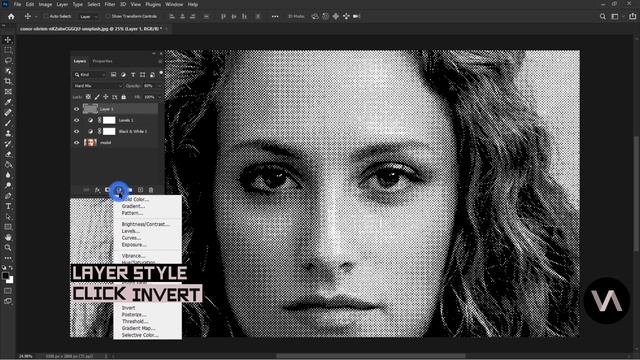640x360 pixels.
Task: Select the Object Selection tool
Action: tap(8, 71)
